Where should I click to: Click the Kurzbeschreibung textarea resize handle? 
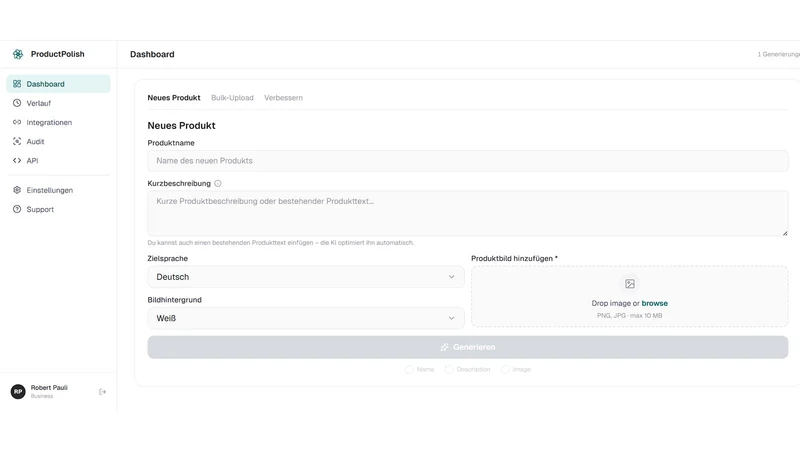coord(785,233)
